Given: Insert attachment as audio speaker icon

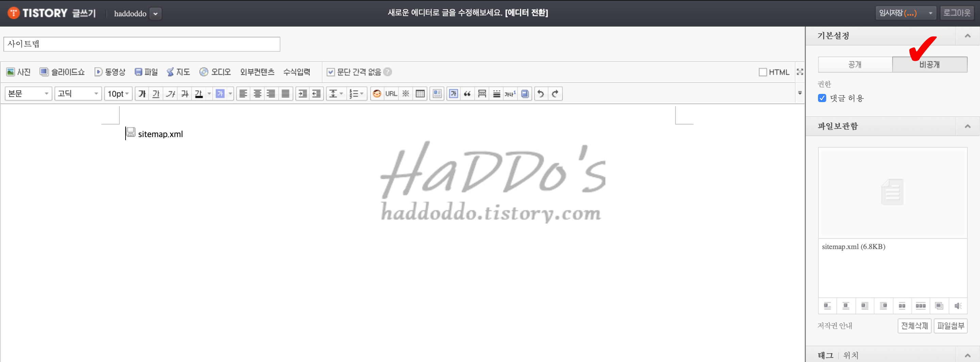Looking at the screenshot, I should point(958,306).
